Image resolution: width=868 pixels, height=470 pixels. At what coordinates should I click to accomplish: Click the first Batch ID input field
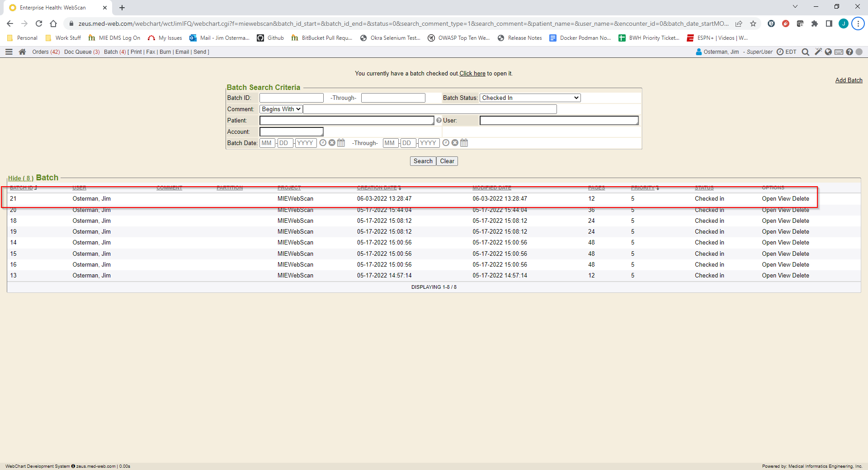(x=292, y=98)
